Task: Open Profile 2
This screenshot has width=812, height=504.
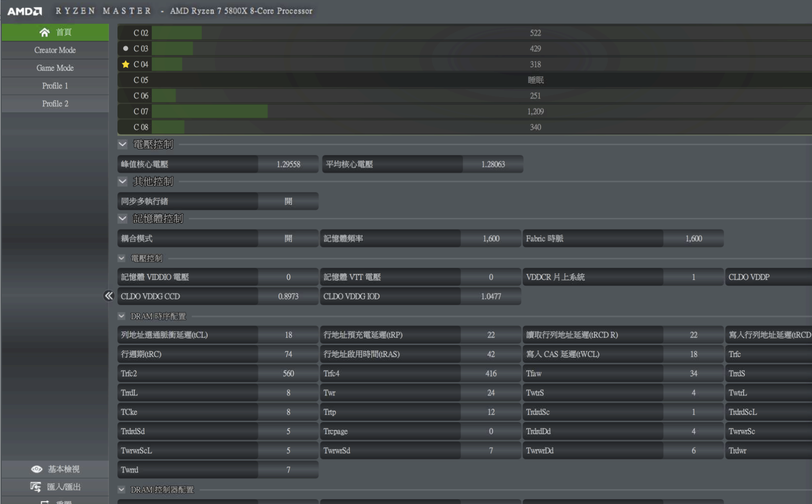Action: (55, 103)
